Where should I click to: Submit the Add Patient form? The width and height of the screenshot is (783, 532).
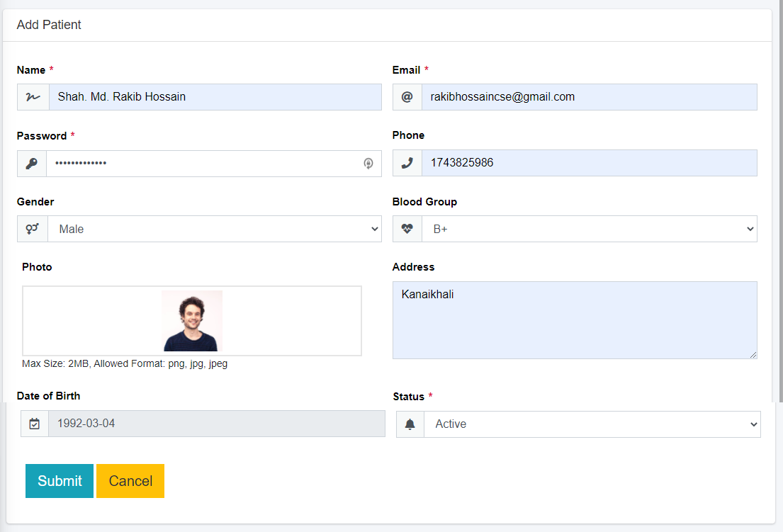60,481
